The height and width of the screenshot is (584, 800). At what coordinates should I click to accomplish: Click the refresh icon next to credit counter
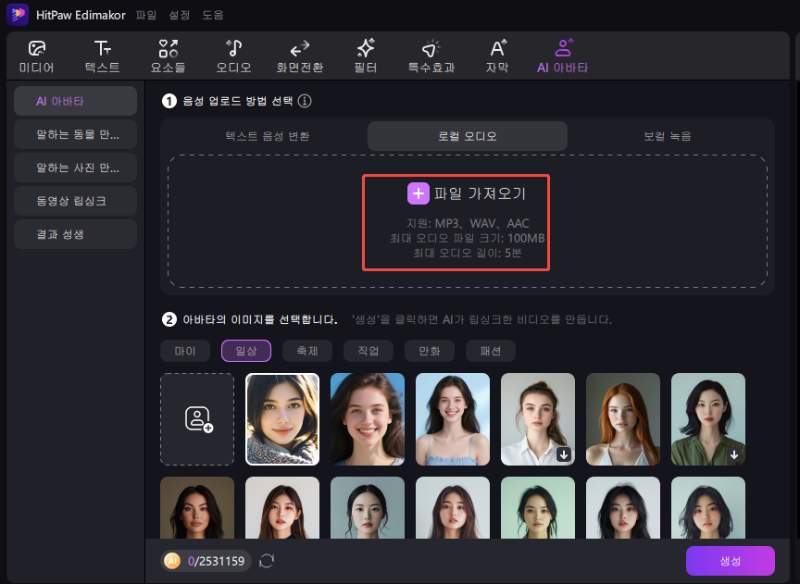pyautogui.click(x=266, y=561)
